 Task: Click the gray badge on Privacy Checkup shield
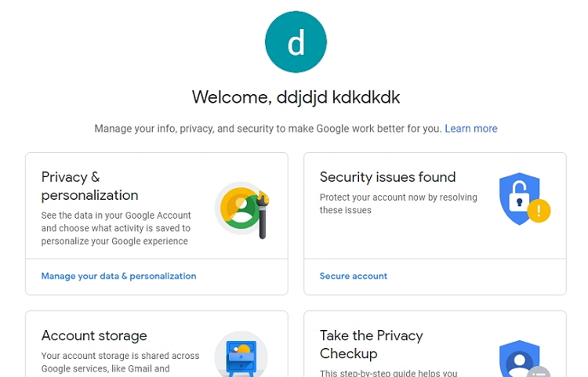[x=539, y=372]
